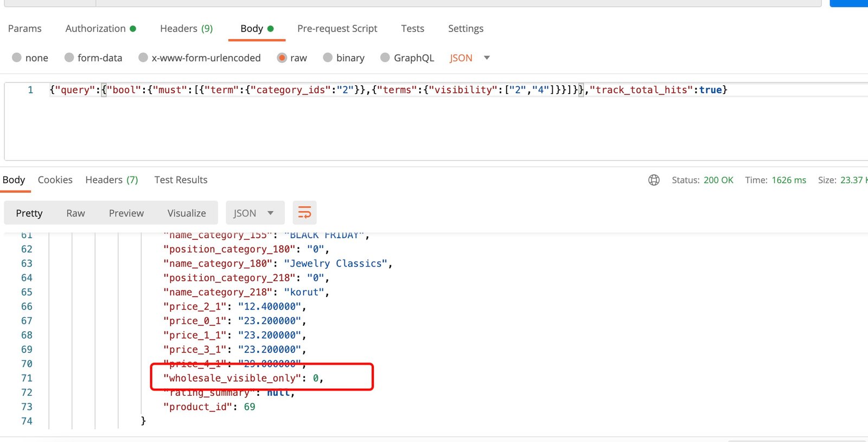Select the none body type radio button
Viewport: 868px width, 442px height.
pos(17,58)
